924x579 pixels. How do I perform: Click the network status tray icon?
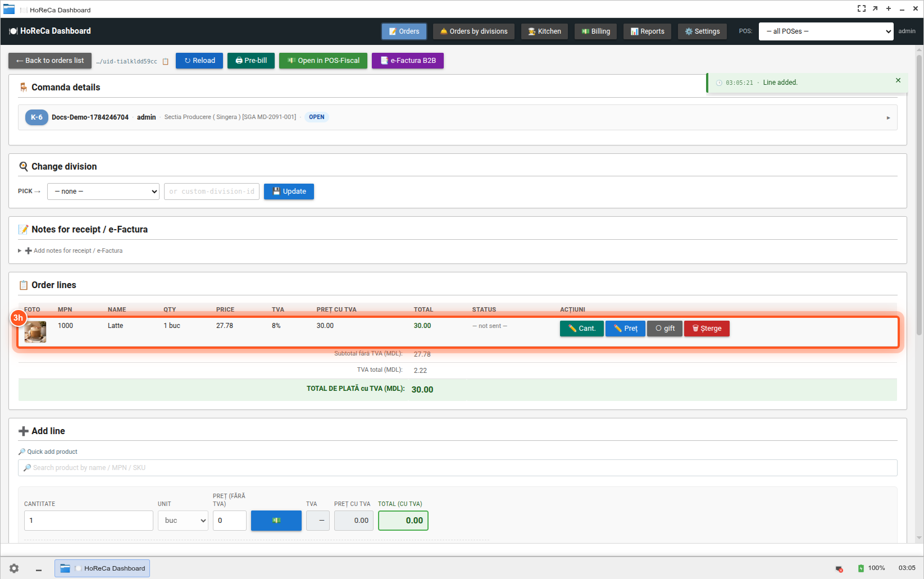(x=839, y=569)
